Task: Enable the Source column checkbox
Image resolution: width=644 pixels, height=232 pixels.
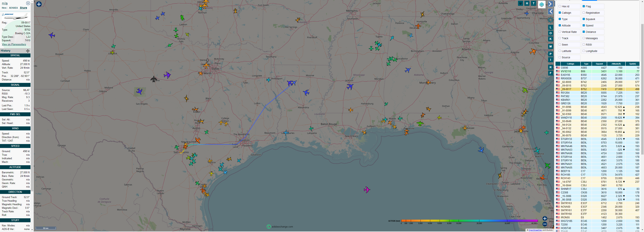Action: click(560, 57)
